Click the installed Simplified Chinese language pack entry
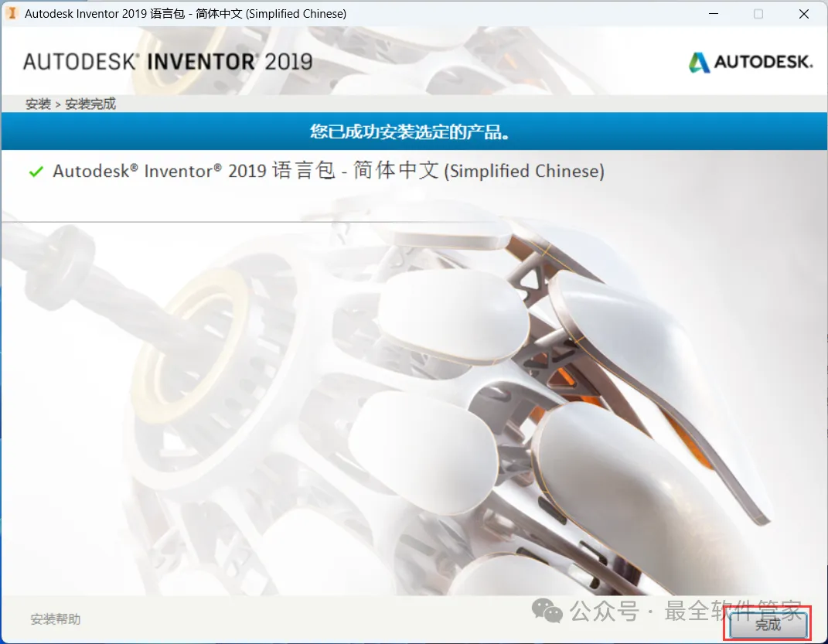This screenshot has width=828, height=644. 329,171
